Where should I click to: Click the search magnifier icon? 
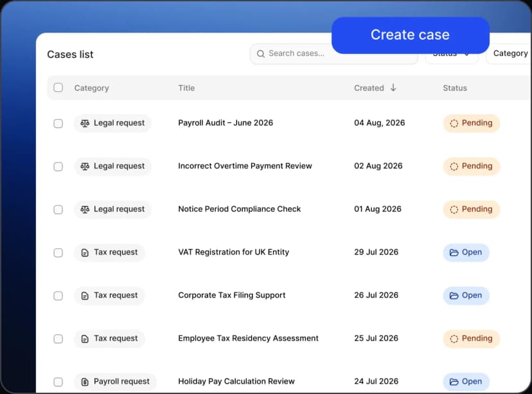point(261,53)
